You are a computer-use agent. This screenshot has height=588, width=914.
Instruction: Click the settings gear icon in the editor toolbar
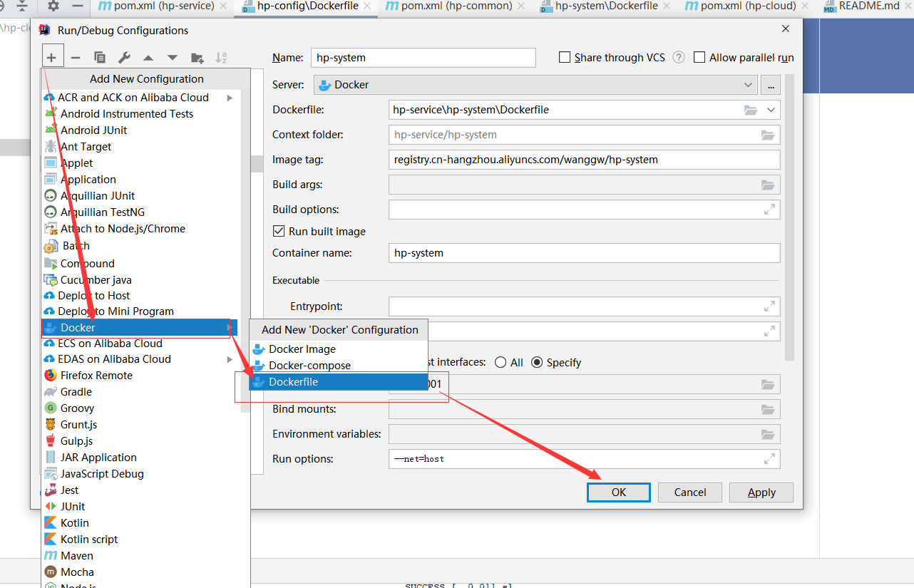(53, 6)
